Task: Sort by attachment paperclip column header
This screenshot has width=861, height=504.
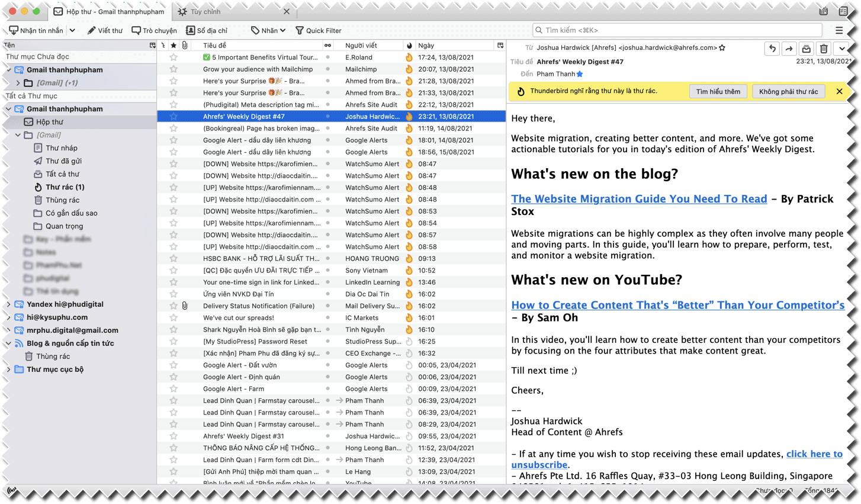Action: point(185,46)
